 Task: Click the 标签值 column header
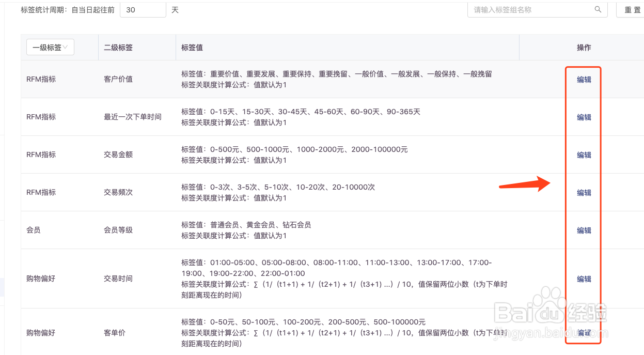click(x=191, y=47)
